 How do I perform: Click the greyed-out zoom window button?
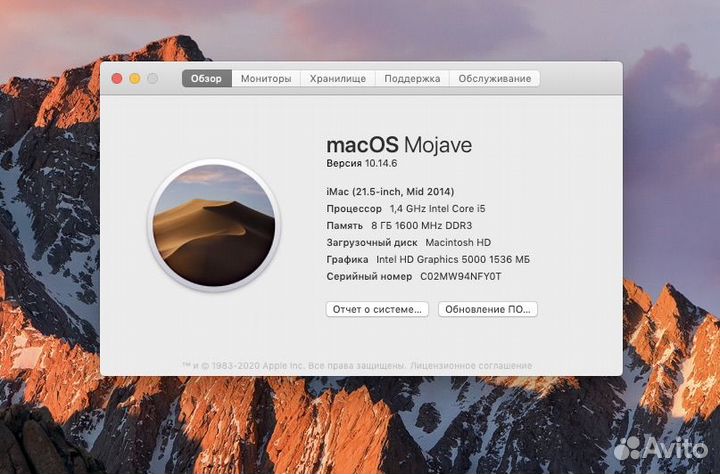pos(153,79)
